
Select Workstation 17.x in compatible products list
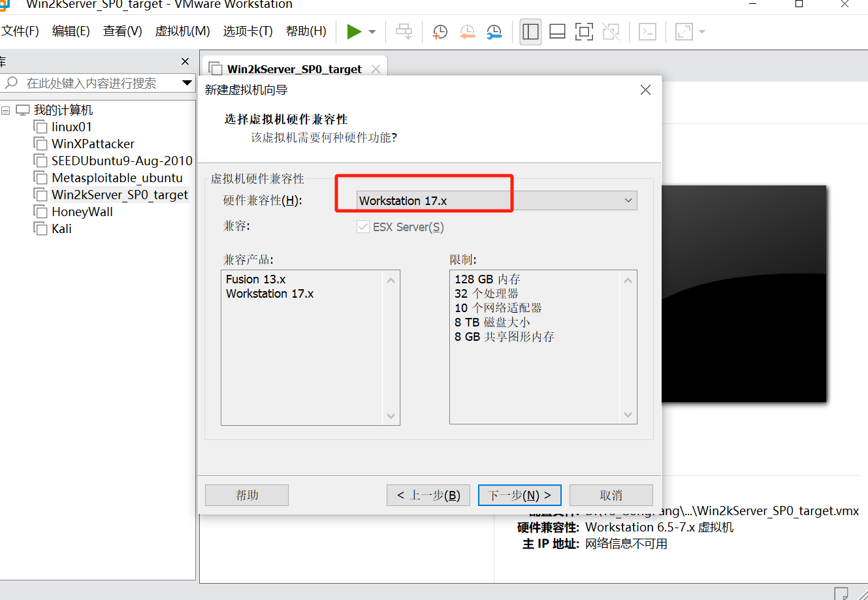click(270, 294)
